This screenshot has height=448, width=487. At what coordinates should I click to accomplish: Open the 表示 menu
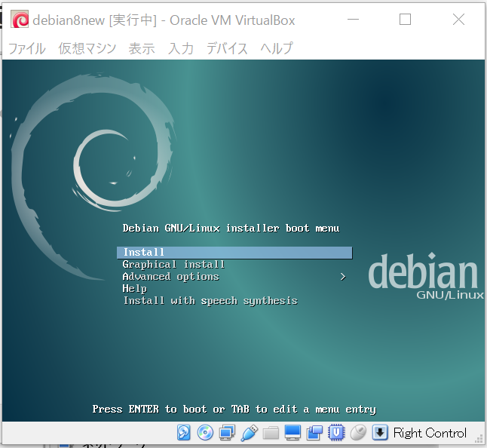[142, 48]
